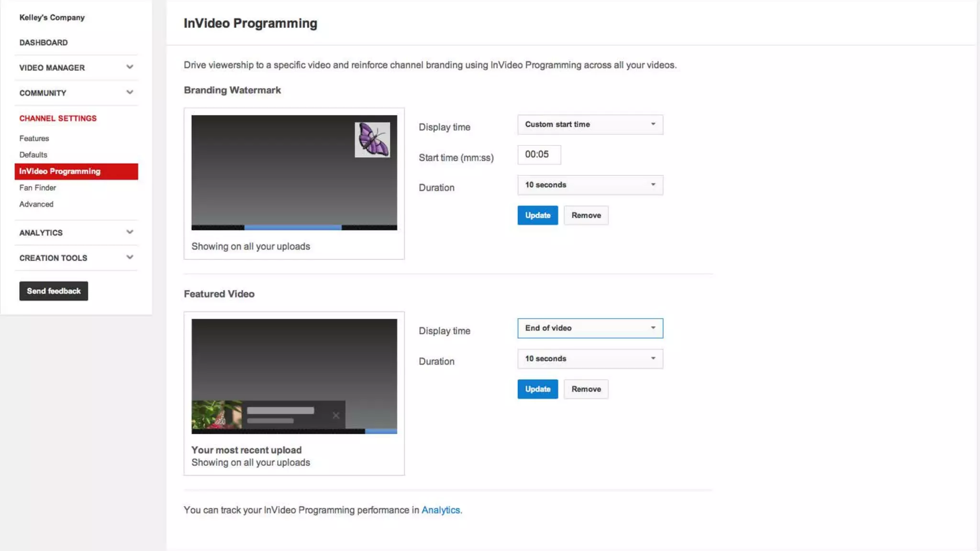
Task: Expand the Community section chevron
Action: (129, 92)
